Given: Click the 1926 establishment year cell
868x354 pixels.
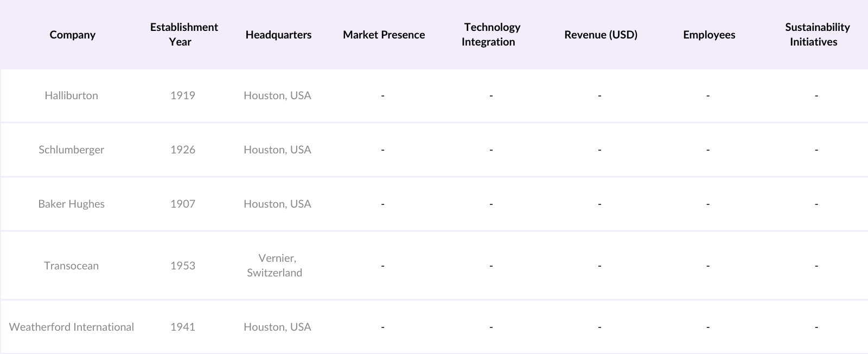Looking at the screenshot, I should tap(182, 150).
